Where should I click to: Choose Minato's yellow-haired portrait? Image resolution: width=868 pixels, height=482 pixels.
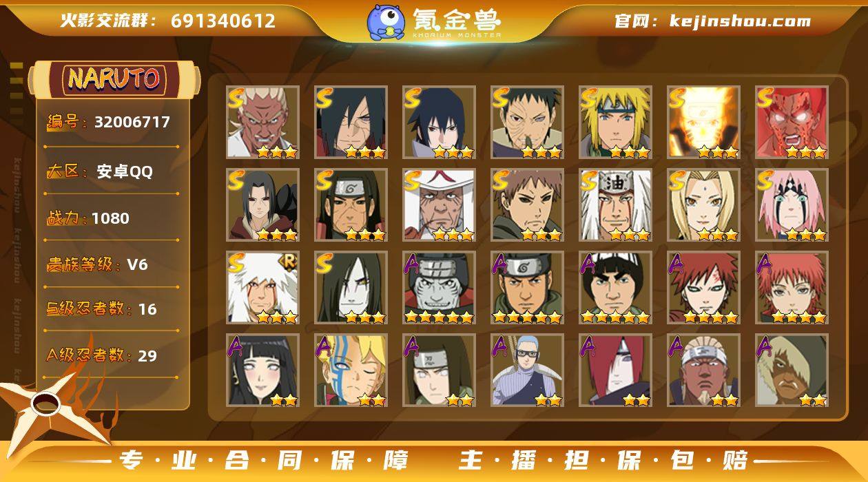[x=615, y=123]
